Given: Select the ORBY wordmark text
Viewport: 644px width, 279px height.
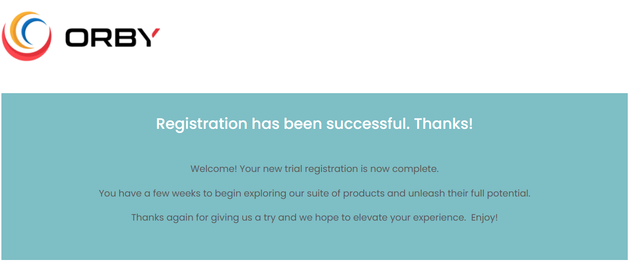Looking at the screenshot, I should [x=113, y=38].
